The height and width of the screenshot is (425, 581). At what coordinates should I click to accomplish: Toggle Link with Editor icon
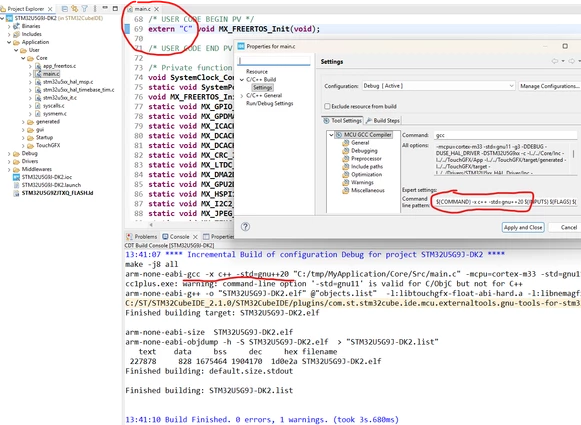(74, 8)
